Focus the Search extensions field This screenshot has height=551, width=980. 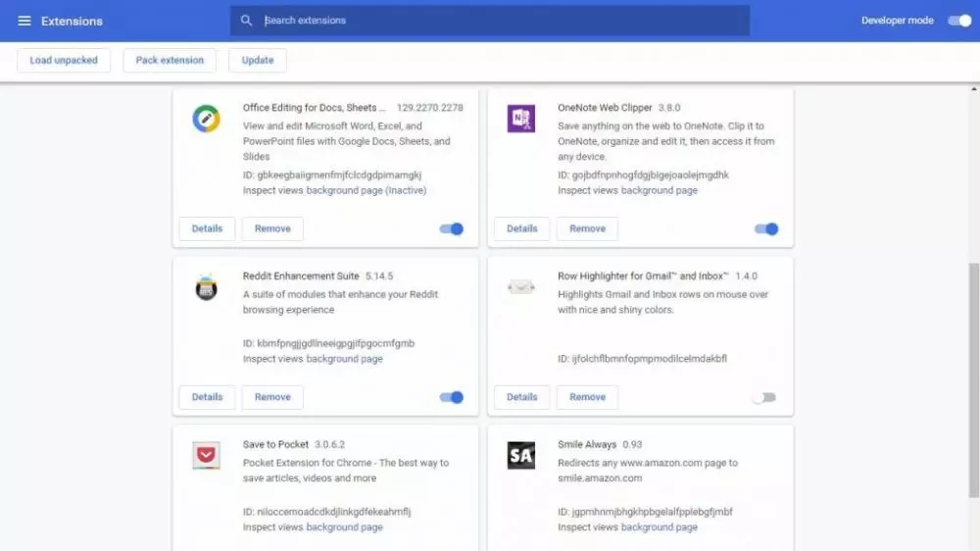tap(490, 21)
